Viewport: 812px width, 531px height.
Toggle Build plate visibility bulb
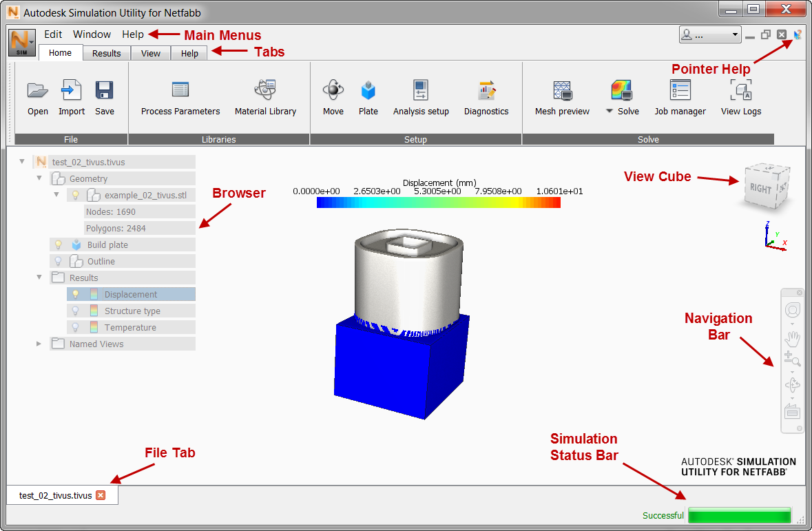click(59, 244)
